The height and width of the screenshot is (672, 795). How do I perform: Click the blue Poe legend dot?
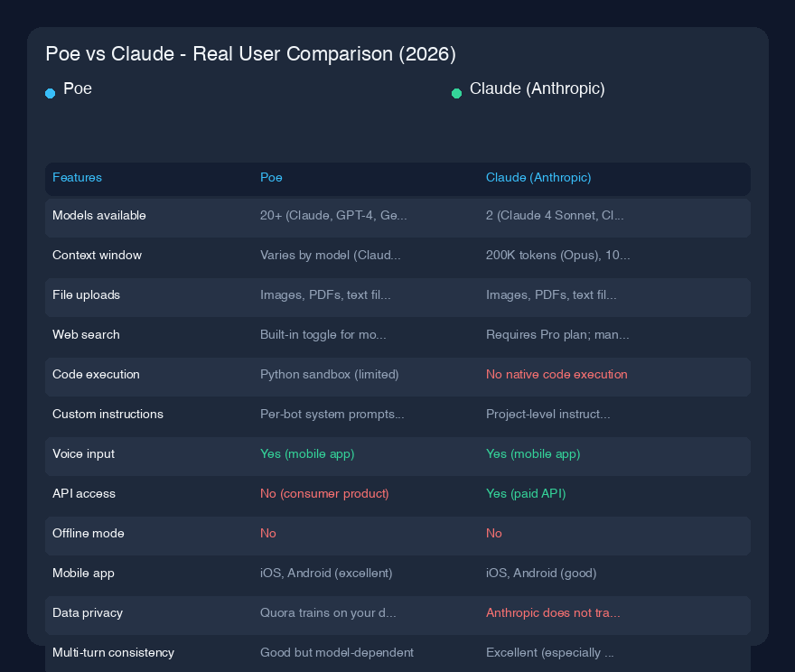(x=51, y=93)
